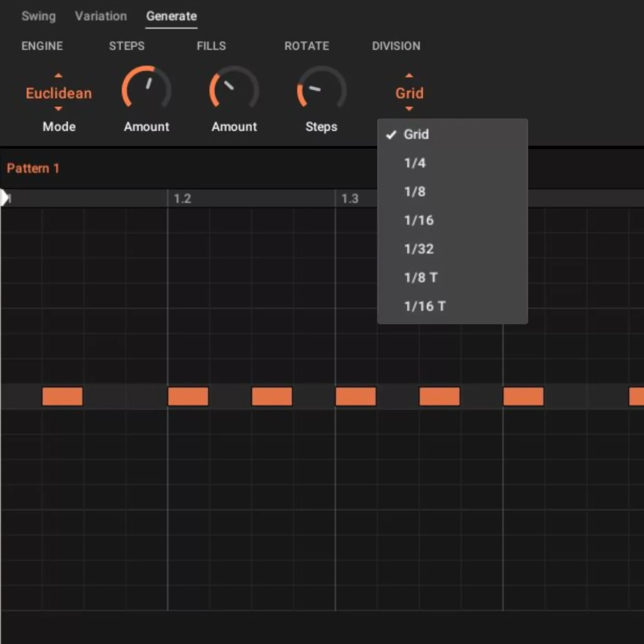Select the partially visible note at far right
644x644 pixels.
click(637, 396)
